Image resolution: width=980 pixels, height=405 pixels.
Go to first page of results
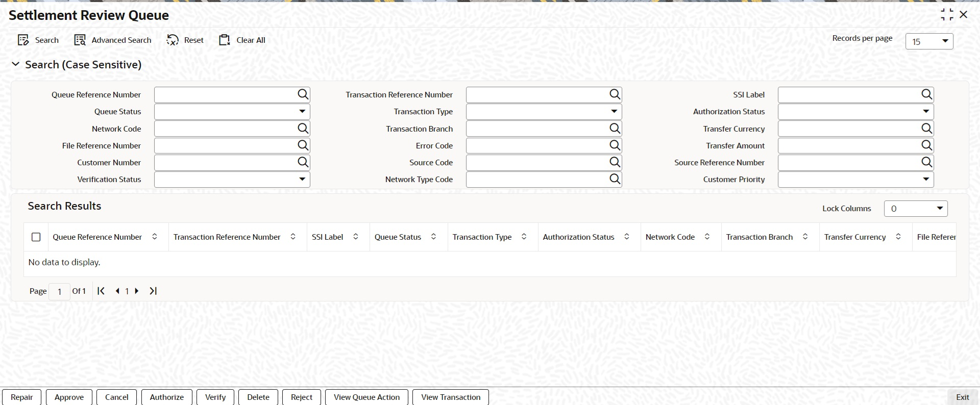(x=101, y=291)
